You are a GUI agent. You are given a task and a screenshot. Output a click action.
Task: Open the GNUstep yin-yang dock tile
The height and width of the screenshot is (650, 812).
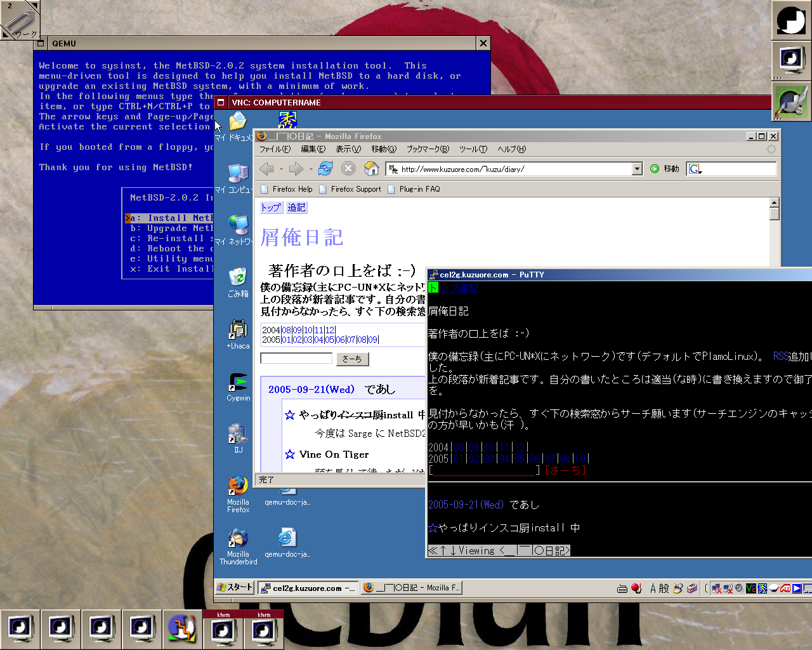coord(791,20)
